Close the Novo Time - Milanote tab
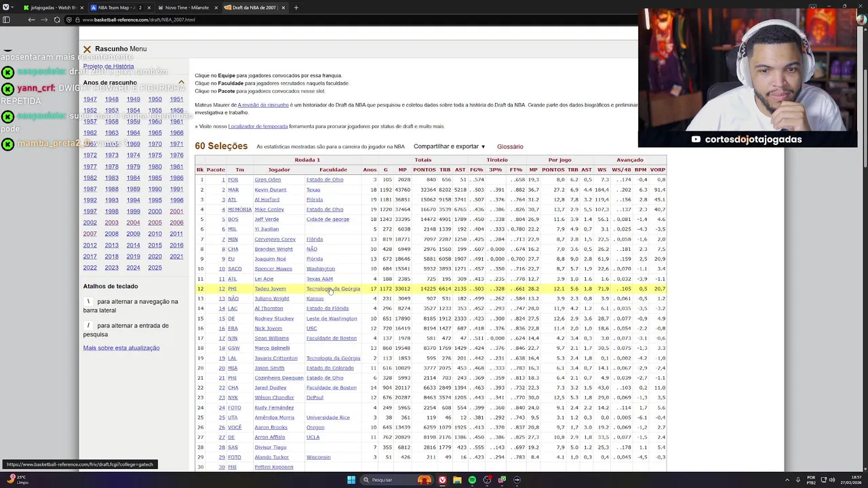This screenshot has height=488, width=868. [x=217, y=7]
